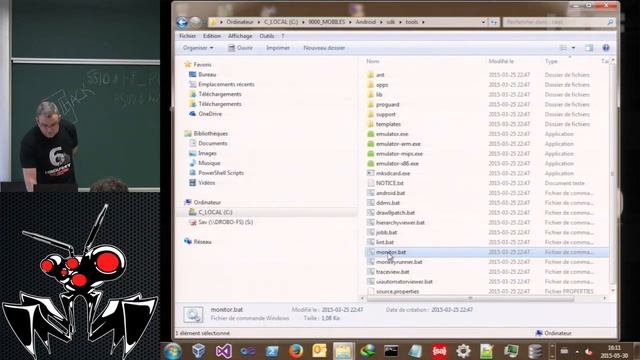Open the Affichage menu

click(240, 36)
